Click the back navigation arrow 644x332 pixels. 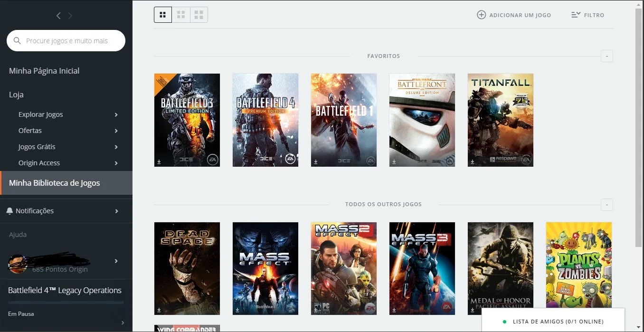tap(58, 16)
